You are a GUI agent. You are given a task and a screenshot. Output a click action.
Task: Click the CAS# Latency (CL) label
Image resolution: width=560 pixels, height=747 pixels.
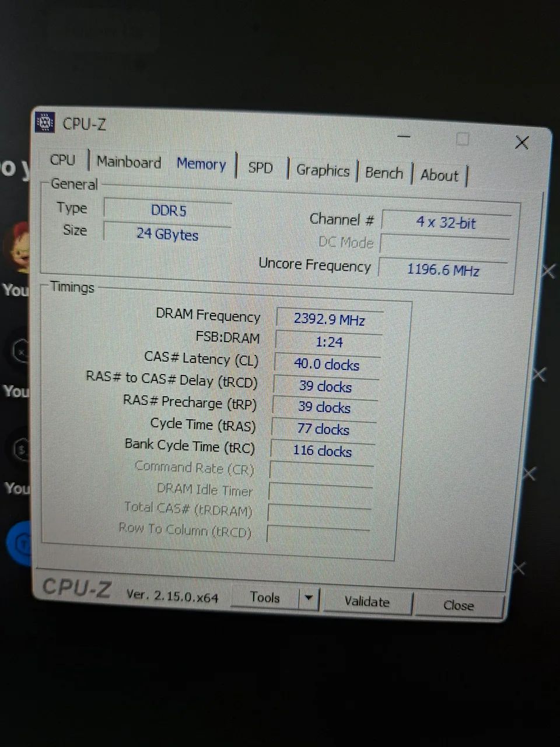click(x=201, y=358)
